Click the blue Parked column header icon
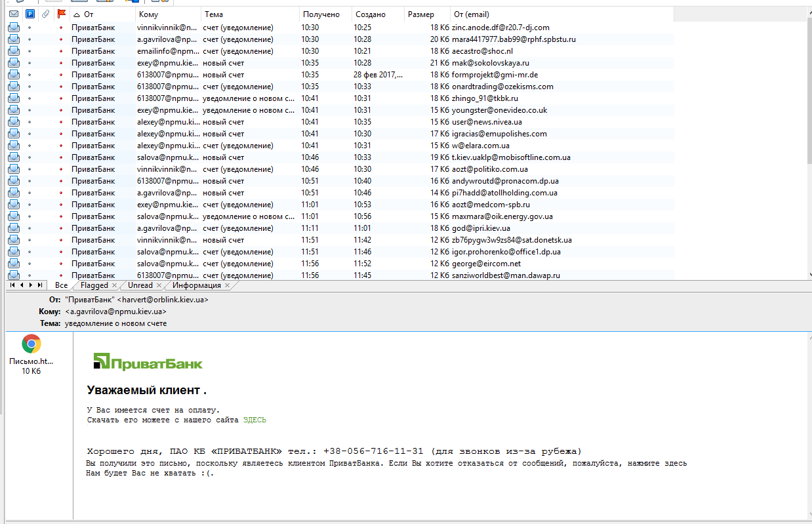812x524 pixels. 30,14
